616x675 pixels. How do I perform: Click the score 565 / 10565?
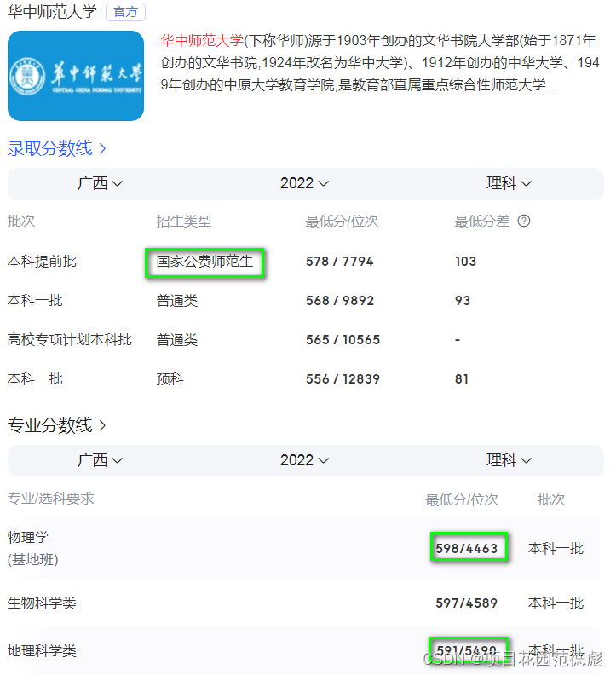[x=343, y=340]
